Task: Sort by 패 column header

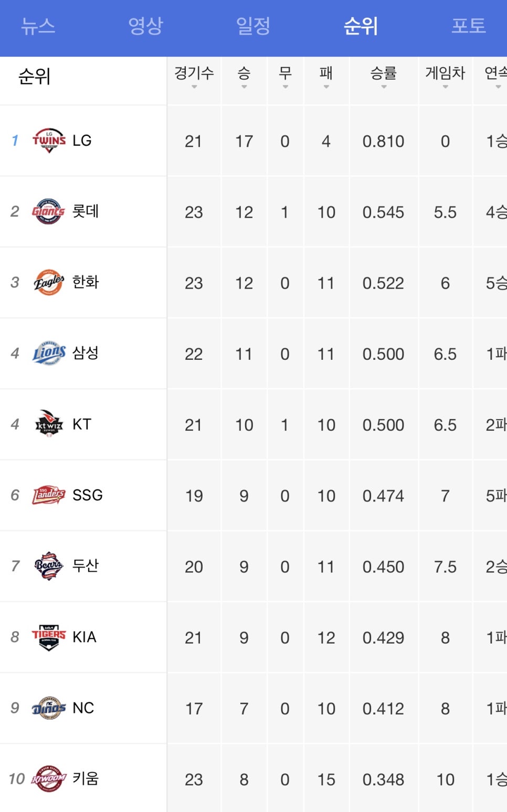Action: (326, 77)
